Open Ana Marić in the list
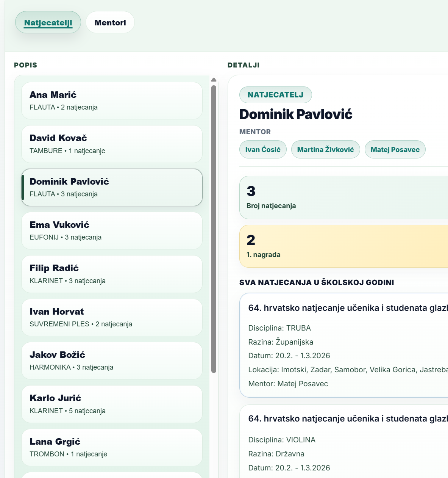Screen dimensions: 448x478 (112, 100)
